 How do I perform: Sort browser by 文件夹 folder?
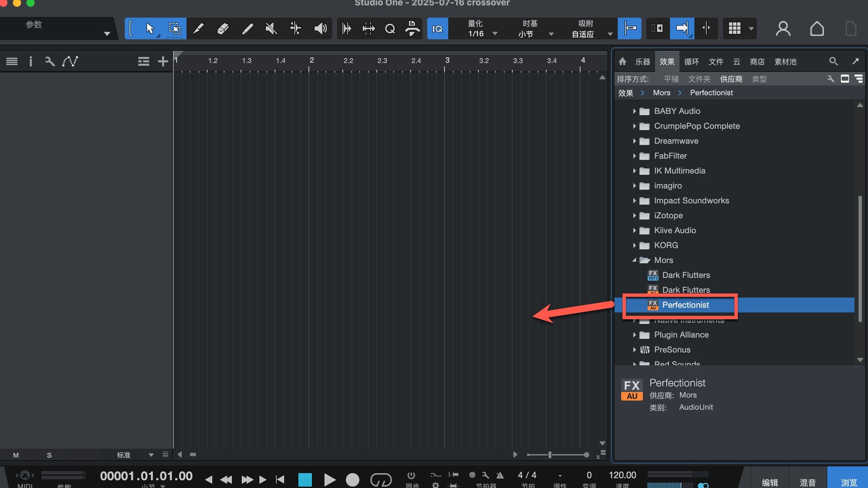pyautogui.click(x=699, y=79)
